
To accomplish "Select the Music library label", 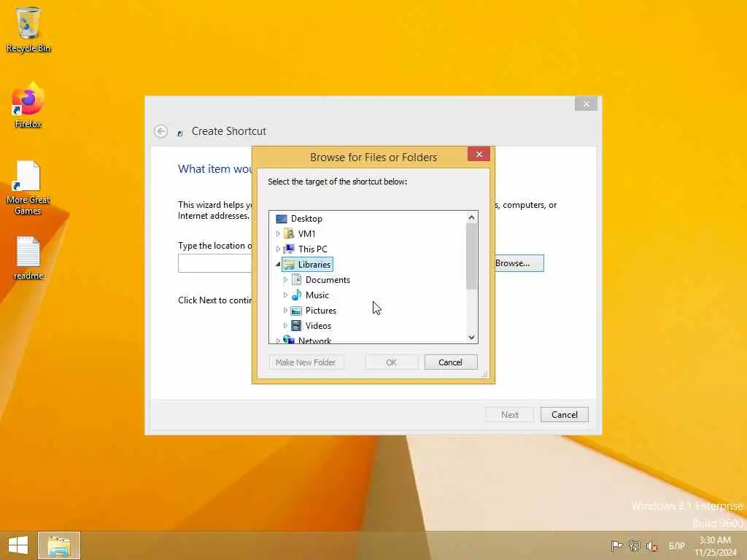I will pyautogui.click(x=317, y=295).
